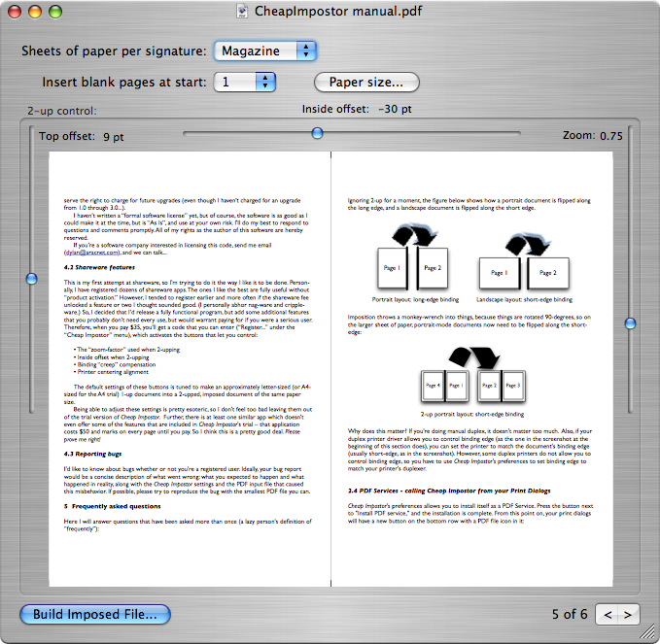Viewport: 660px width, 644px height.
Task: Go to the previous page with the < arrow
Action: tap(608, 614)
